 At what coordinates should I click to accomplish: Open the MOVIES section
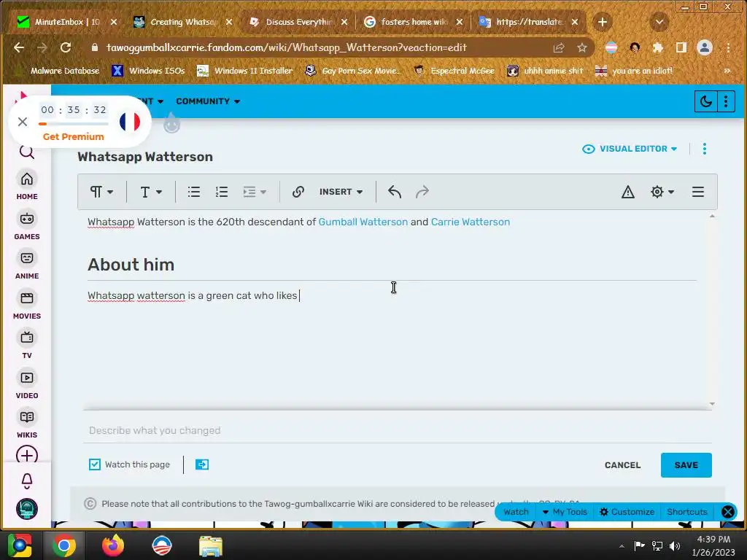tap(27, 306)
